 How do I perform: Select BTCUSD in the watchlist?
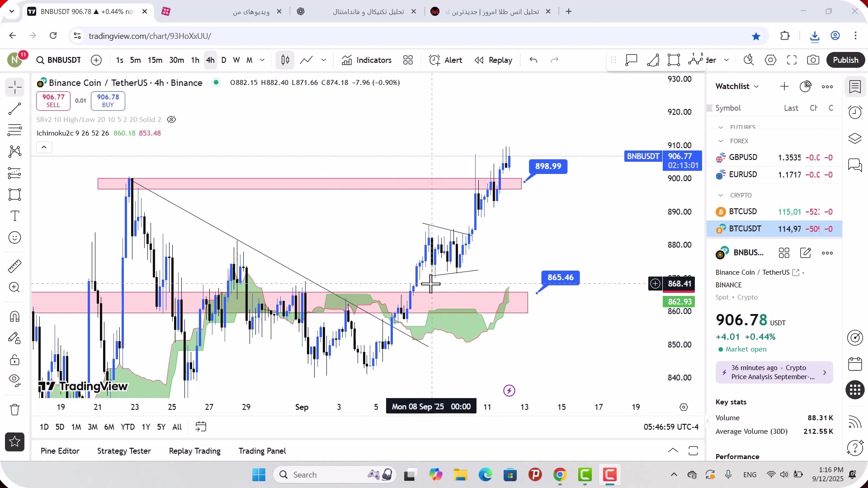[x=774, y=211]
